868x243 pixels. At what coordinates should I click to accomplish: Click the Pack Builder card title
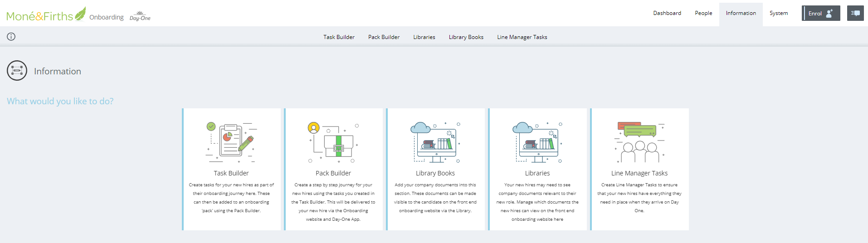pyautogui.click(x=333, y=173)
